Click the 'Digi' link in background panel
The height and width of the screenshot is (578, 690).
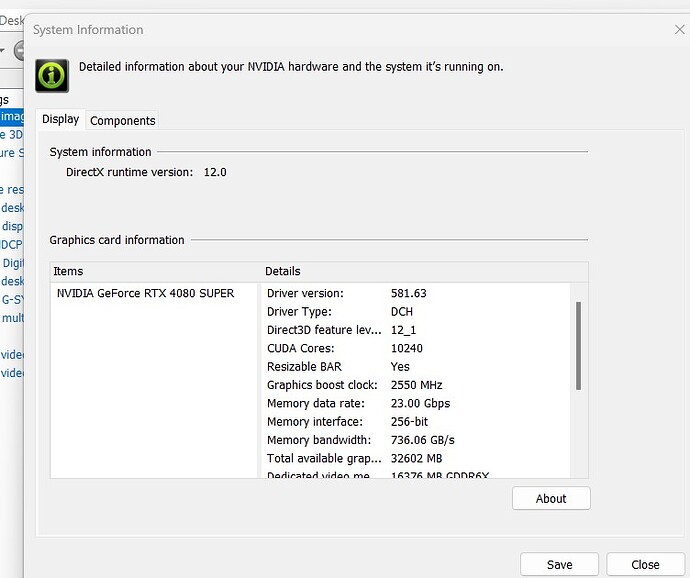click(x=13, y=263)
